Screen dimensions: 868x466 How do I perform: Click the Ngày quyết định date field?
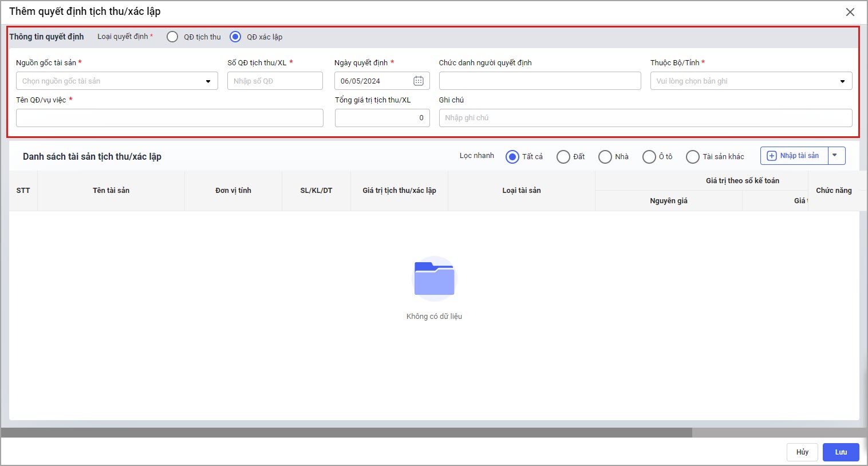(x=382, y=81)
